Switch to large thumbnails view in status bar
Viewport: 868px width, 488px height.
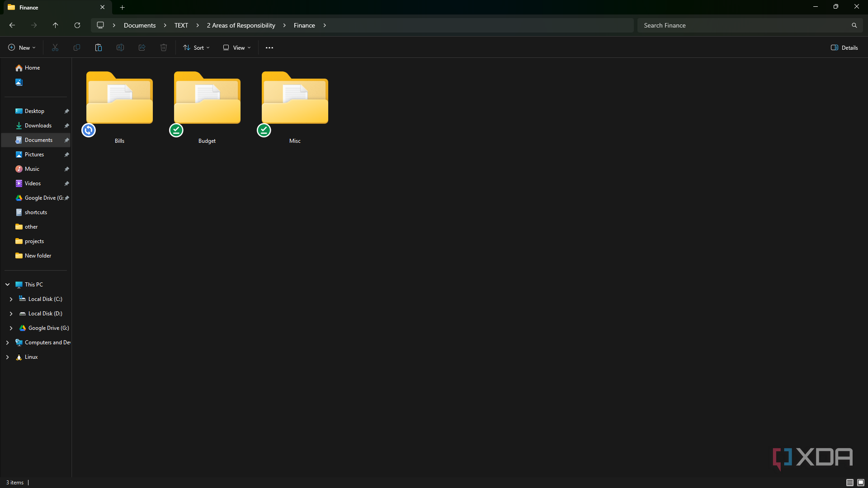click(861, 483)
